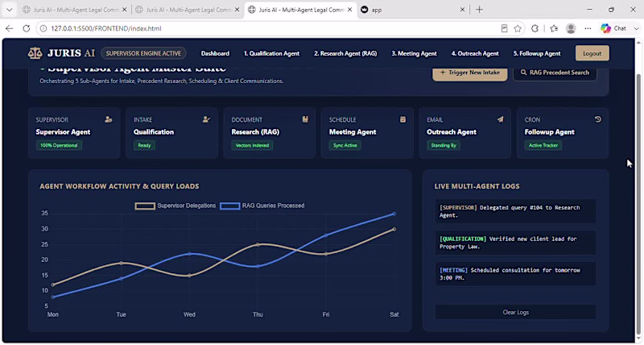This screenshot has height=345, width=644.
Task: Click the Juris AI scales logo icon
Action: tap(35, 53)
